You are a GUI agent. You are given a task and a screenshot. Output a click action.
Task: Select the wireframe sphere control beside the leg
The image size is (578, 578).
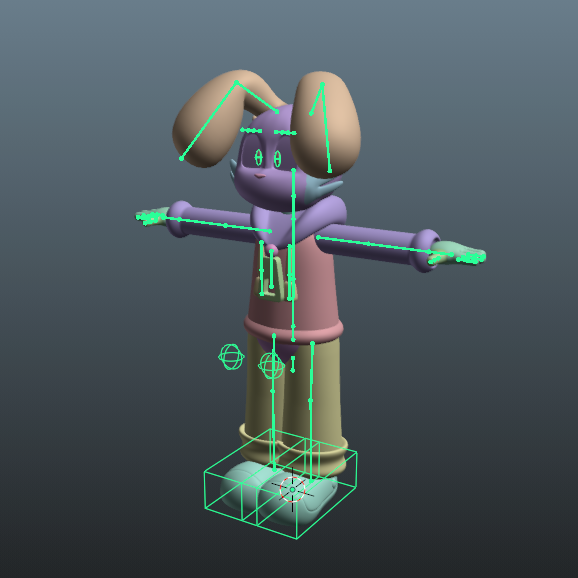231,357
